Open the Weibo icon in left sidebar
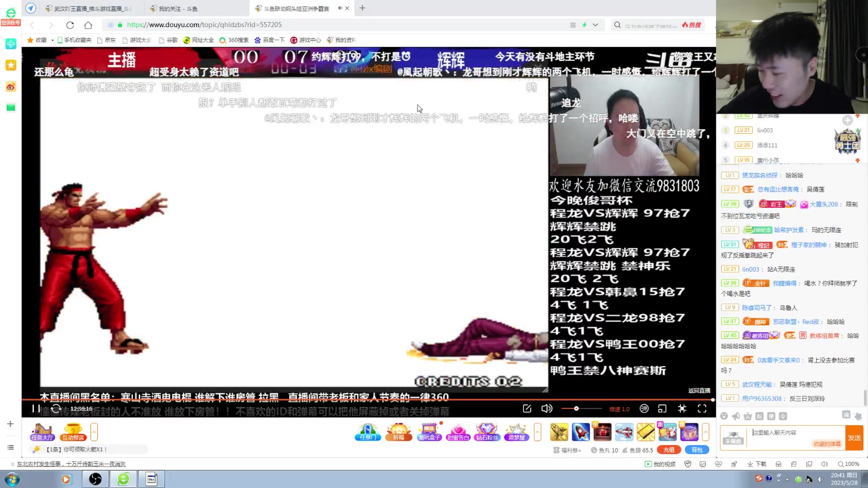 [x=11, y=86]
